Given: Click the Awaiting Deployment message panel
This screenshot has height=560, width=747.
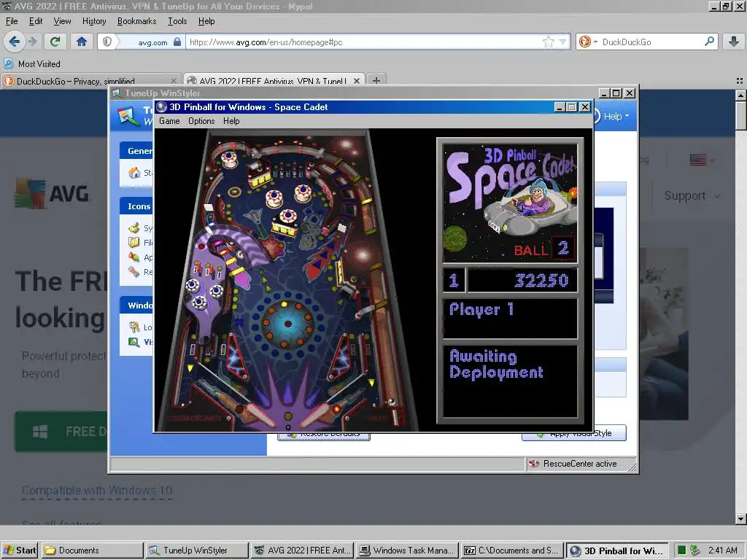Looking at the screenshot, I should click(510, 381).
